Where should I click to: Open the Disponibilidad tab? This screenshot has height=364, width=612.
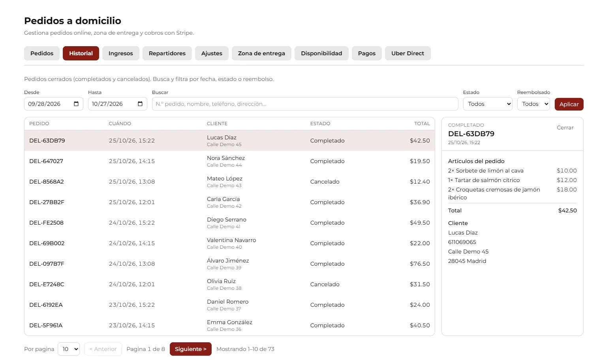pyautogui.click(x=321, y=53)
